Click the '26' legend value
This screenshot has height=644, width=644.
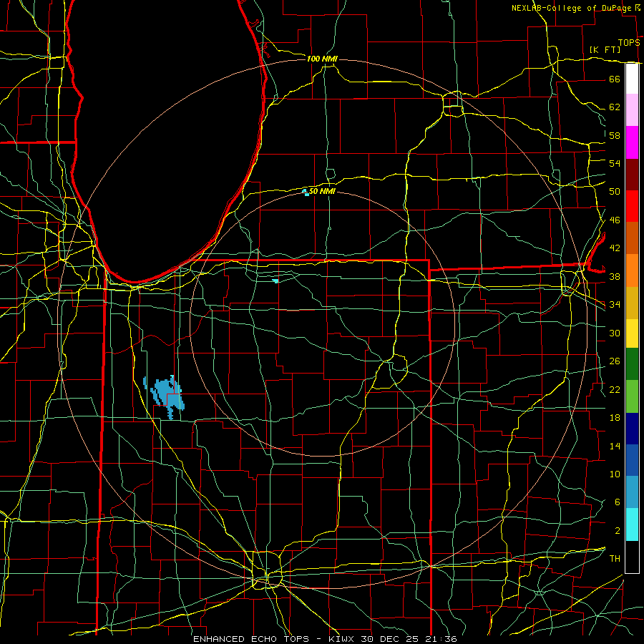(615, 361)
